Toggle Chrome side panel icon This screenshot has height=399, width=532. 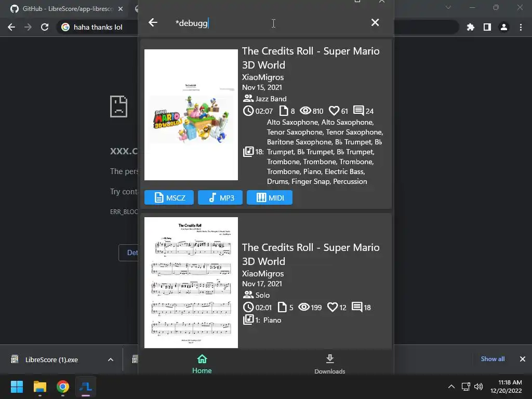pos(487,27)
